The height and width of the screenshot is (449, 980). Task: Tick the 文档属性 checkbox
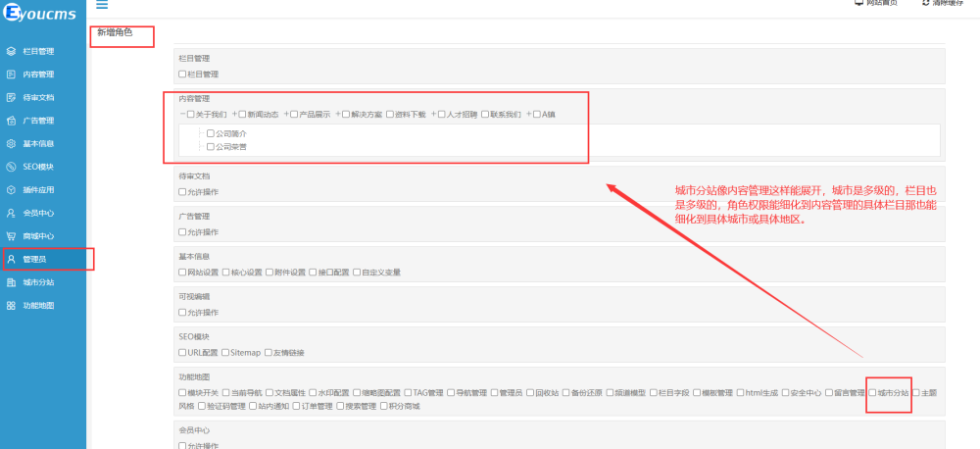click(x=269, y=393)
